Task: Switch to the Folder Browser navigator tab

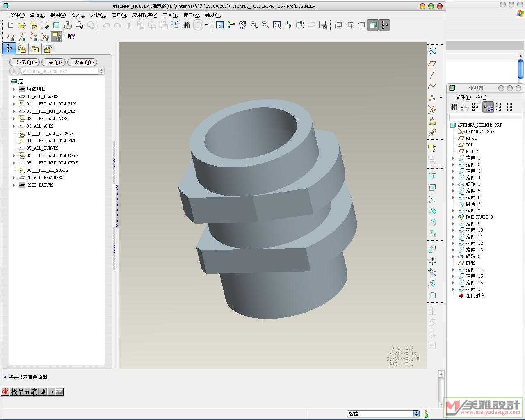Action: click(22, 49)
